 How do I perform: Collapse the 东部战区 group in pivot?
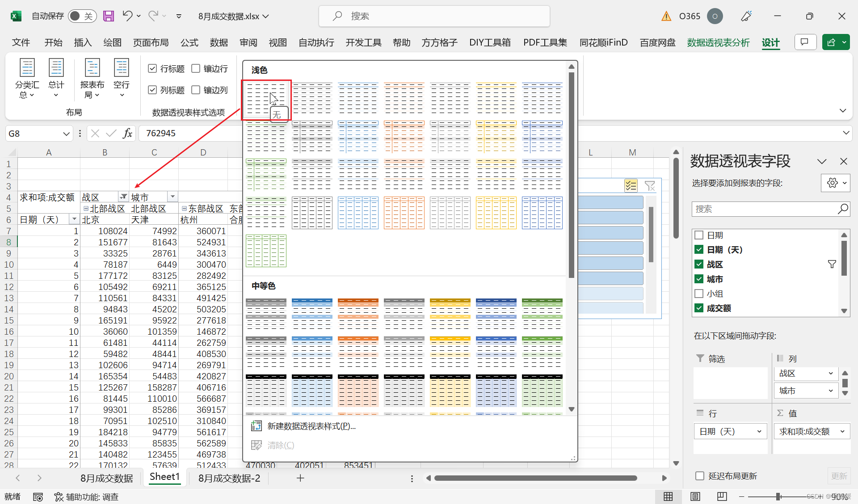(184, 209)
